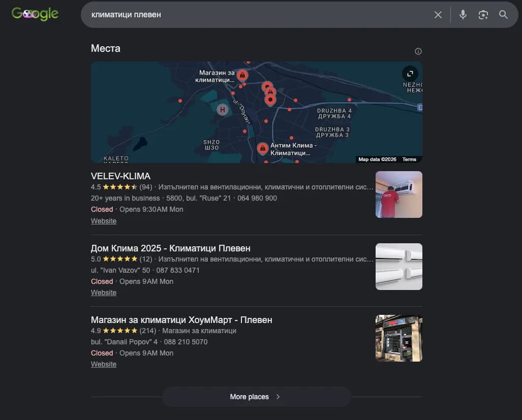Screen dimensions: 522x420
Task: Click the More places button
Action: pos(256,397)
